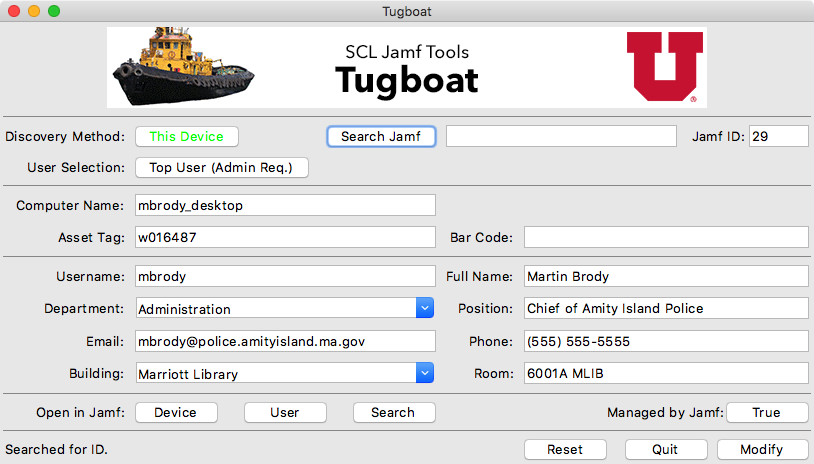Viewport: 814px width, 464px height.
Task: Click the Tugboat title text in banner
Action: 406,81
